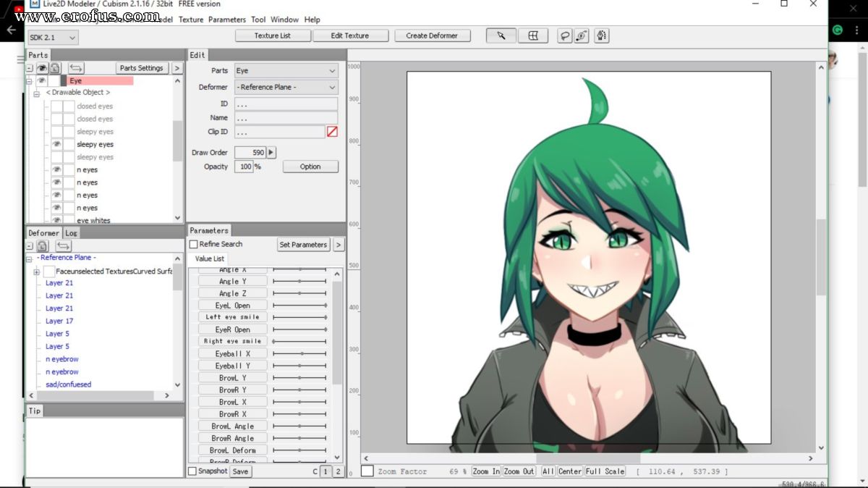
Task: Click the lock icon in Deformer toolbar
Action: [x=42, y=246]
